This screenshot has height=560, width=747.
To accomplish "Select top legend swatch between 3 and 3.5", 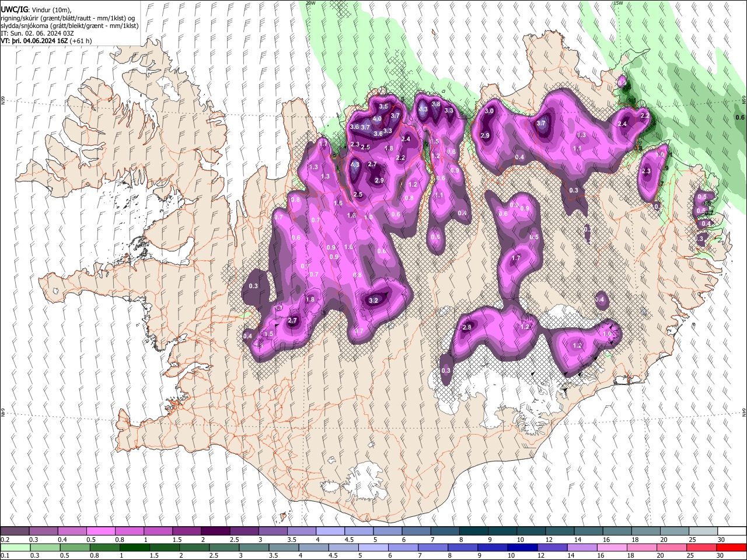I will click(x=272, y=531).
